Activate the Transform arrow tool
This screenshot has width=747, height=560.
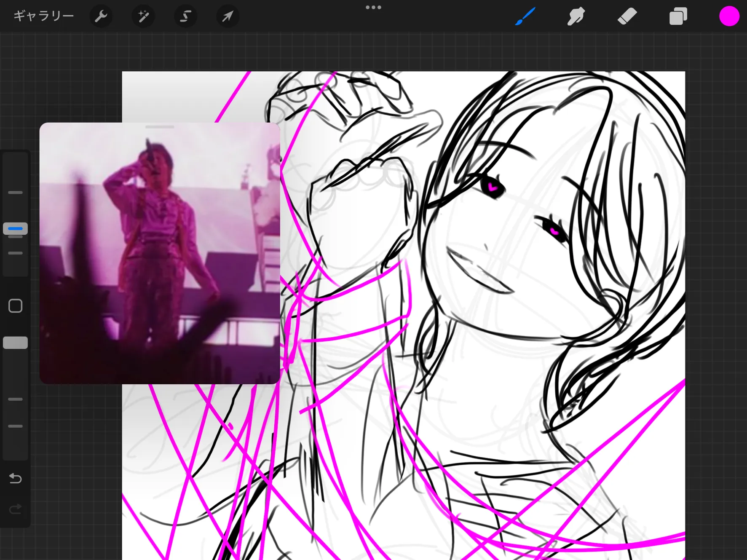tap(228, 16)
